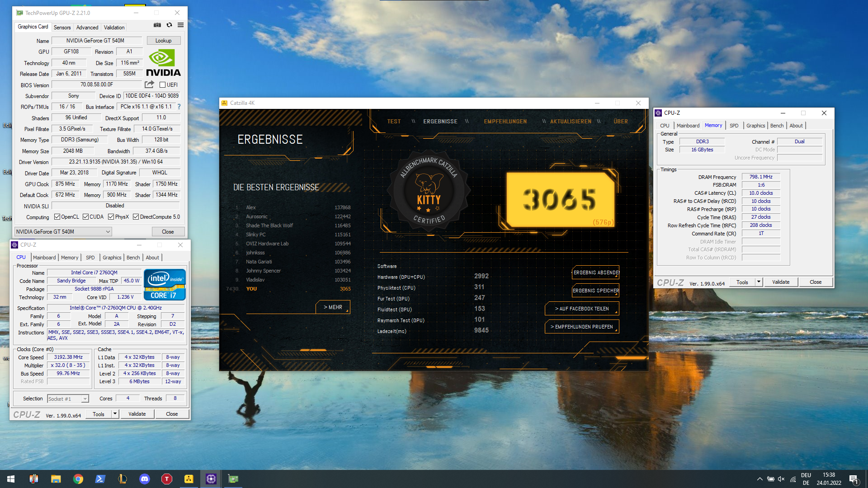Toggle the OpenCL checkbox

click(57, 217)
